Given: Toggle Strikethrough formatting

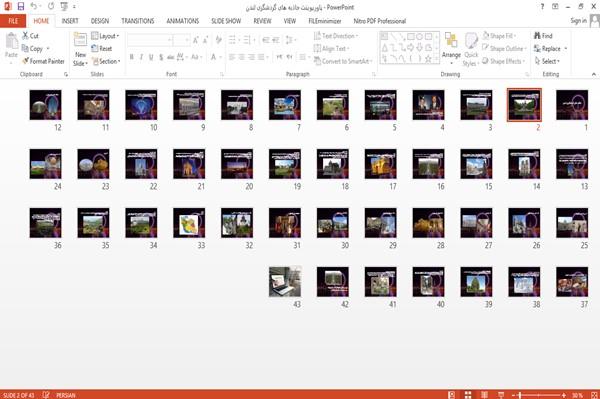Looking at the screenshot, I should (171, 57).
